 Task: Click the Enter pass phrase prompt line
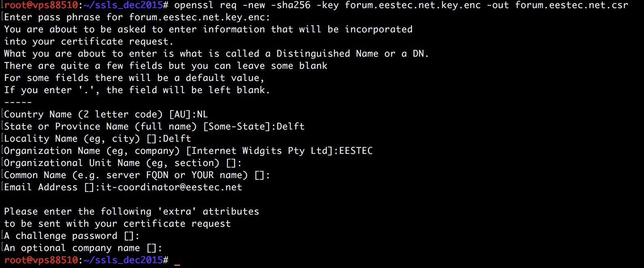point(137,17)
